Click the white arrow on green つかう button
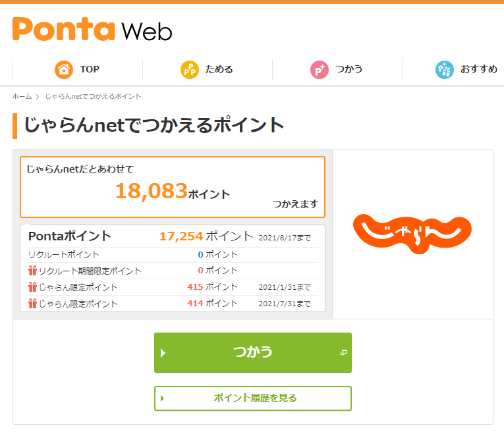The image size is (504, 434). (x=163, y=353)
